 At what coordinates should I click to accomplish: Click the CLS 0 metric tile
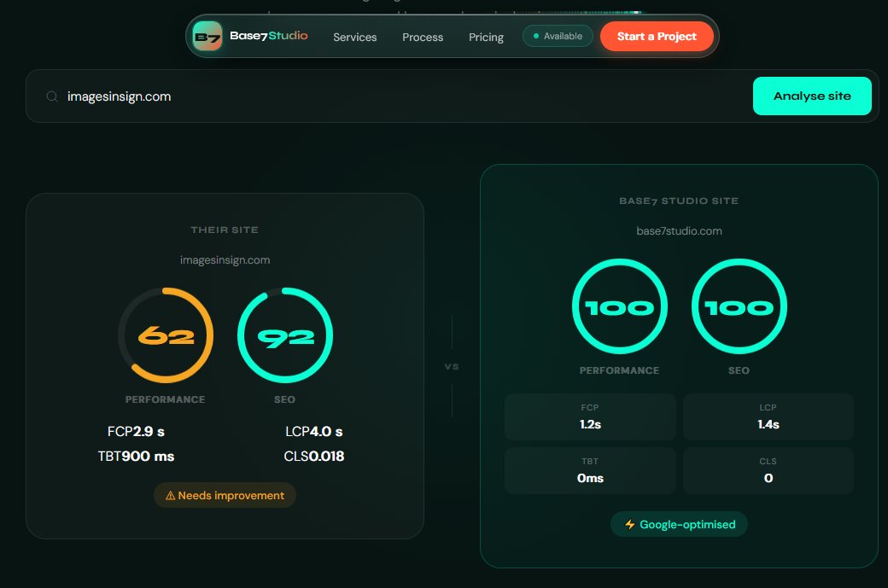pos(768,470)
